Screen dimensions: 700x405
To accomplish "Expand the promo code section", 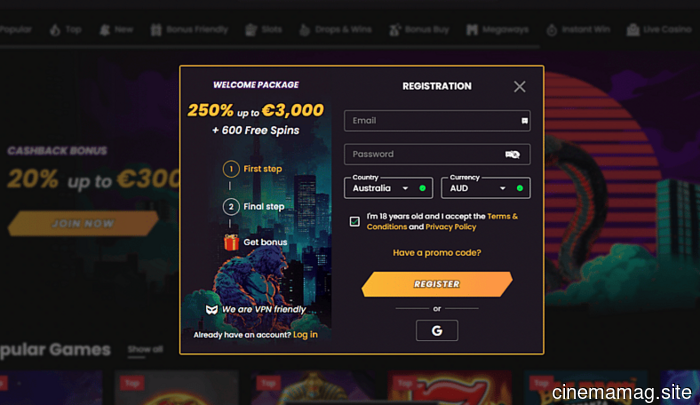I will (437, 253).
